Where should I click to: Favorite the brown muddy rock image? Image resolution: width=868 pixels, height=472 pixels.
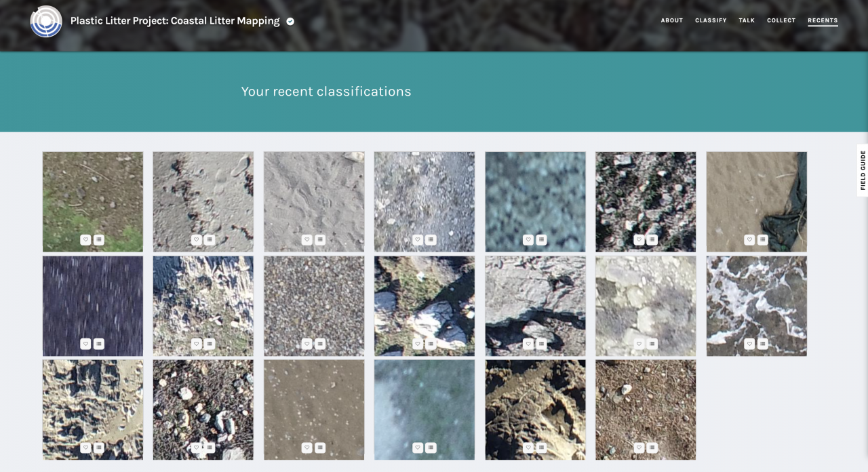pyautogui.click(x=528, y=448)
